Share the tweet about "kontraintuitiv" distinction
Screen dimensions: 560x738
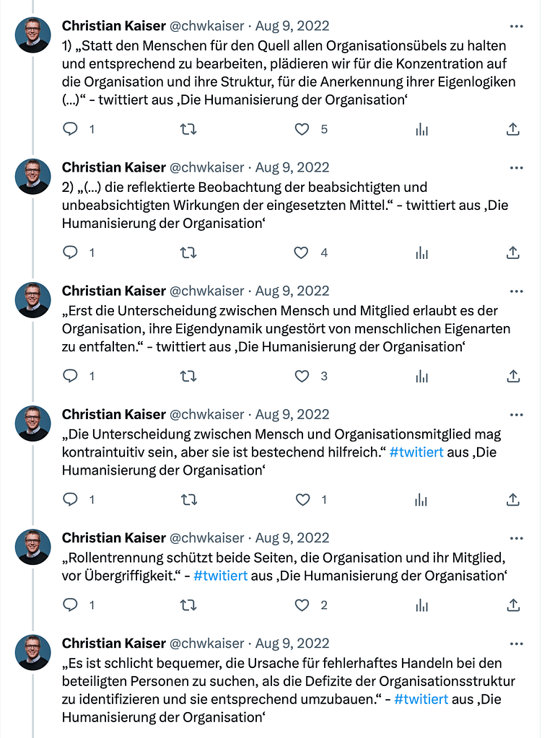click(512, 499)
